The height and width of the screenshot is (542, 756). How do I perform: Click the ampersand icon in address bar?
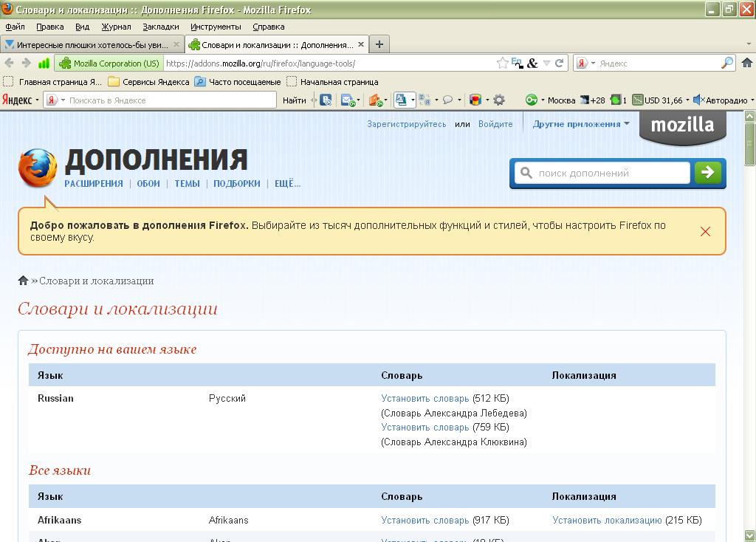tap(532, 64)
